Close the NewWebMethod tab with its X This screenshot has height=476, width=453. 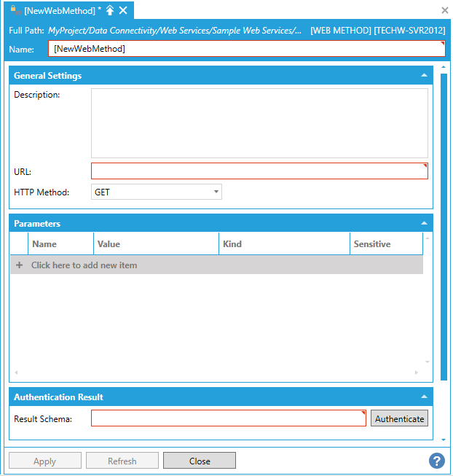click(123, 10)
